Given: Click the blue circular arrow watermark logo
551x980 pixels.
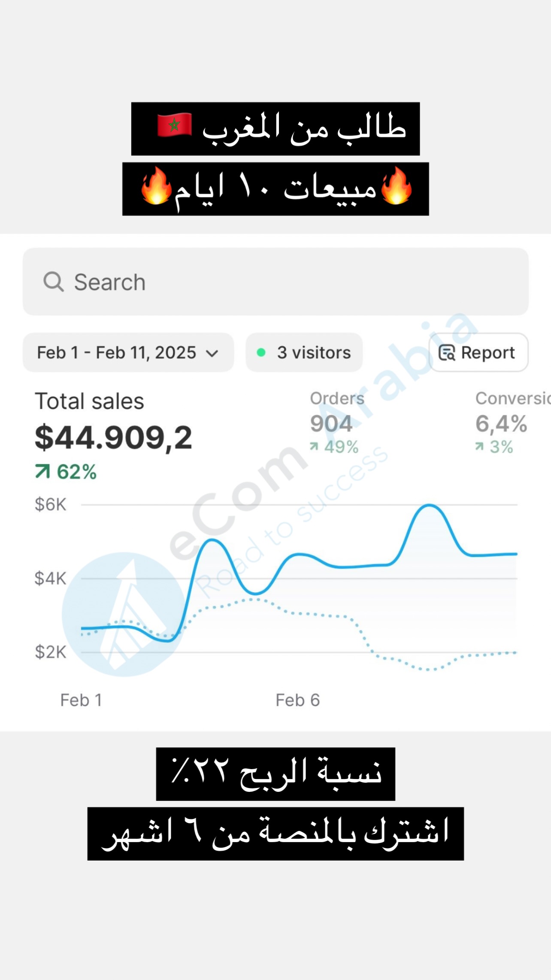Looking at the screenshot, I should tap(124, 614).
